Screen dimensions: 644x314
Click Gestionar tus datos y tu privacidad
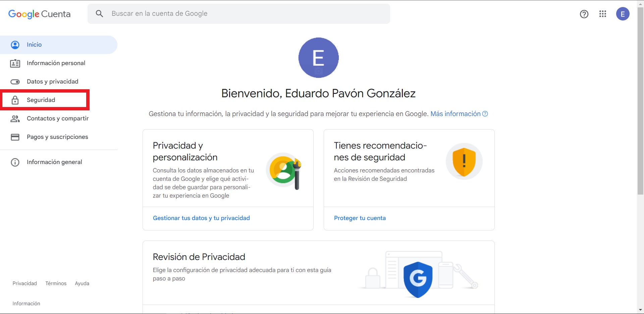pyautogui.click(x=201, y=218)
